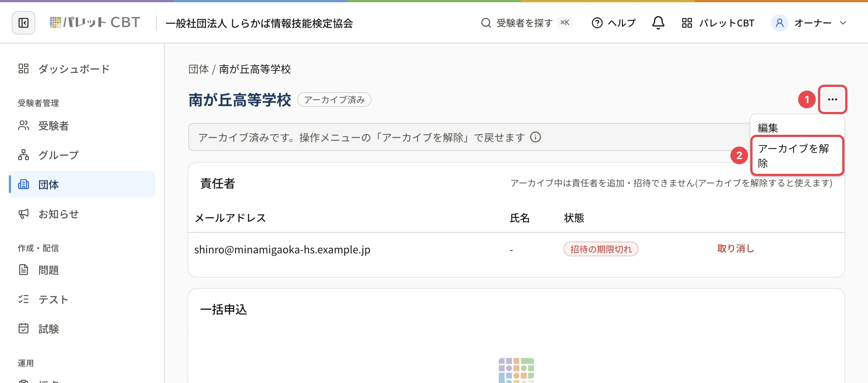Click the organization name in the header

[259, 23]
